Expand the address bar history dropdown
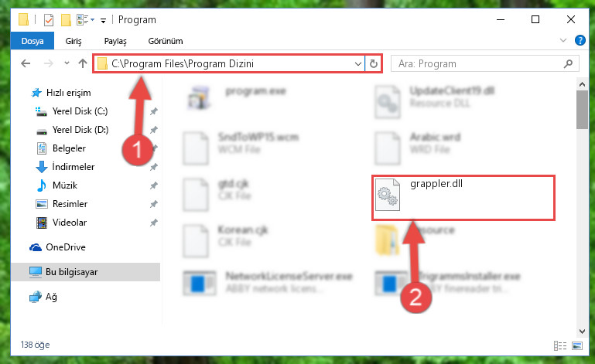This screenshot has height=364, width=595. coord(357,63)
